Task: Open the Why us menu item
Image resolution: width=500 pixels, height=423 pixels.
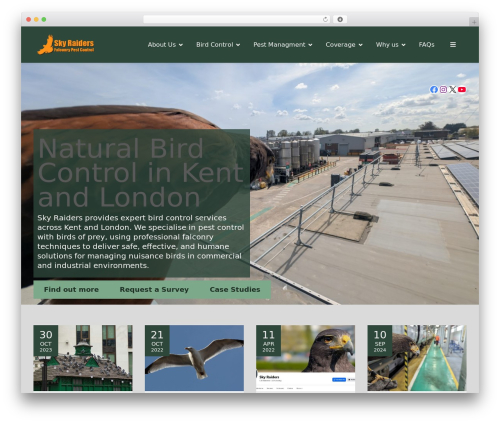Action: tap(387, 45)
